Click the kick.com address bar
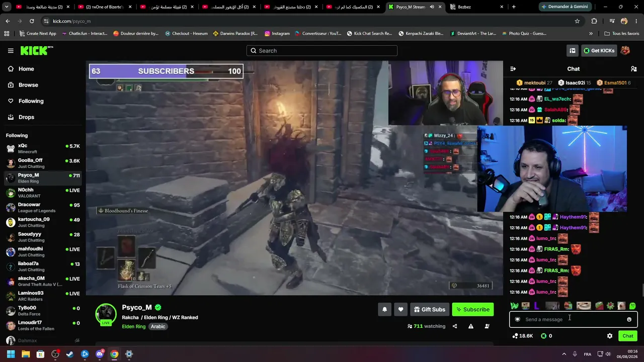The image size is (644, 362). (x=307, y=21)
